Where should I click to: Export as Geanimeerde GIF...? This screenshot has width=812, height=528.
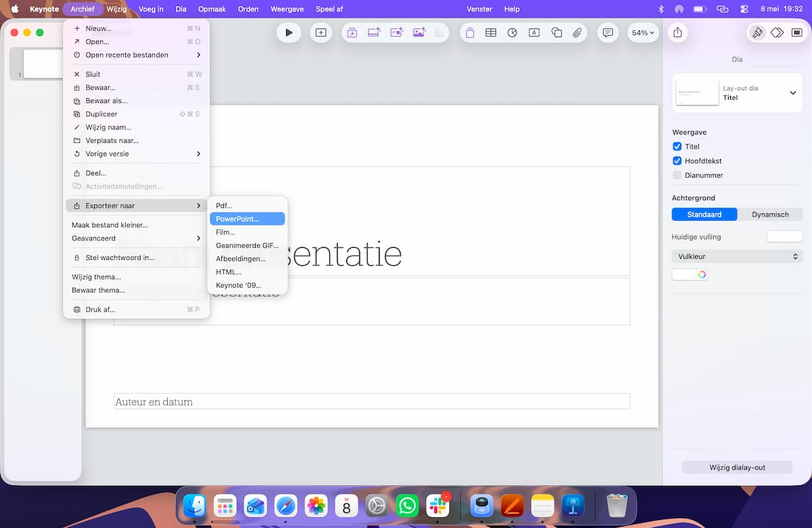(x=248, y=246)
